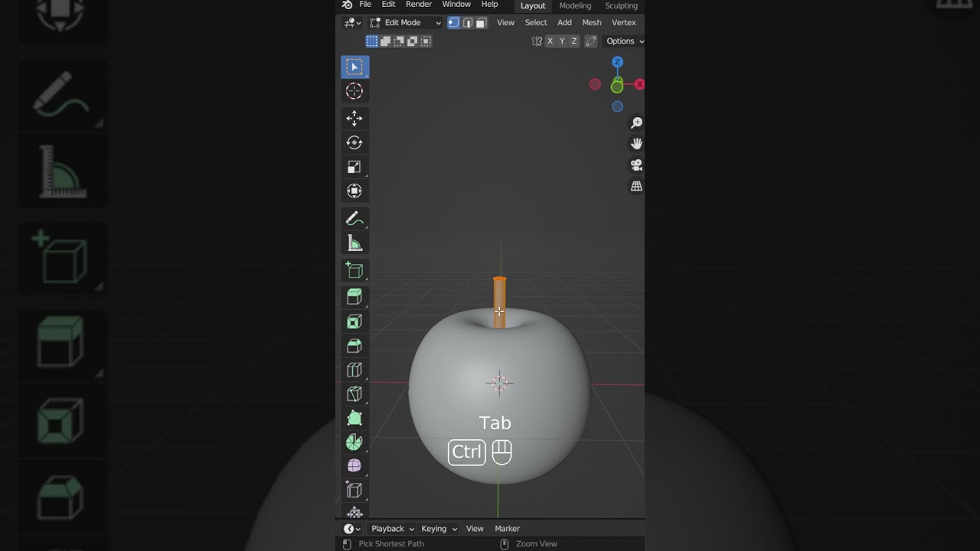Select the Annotate pencil tool
Image resolution: width=980 pixels, height=551 pixels.
pyautogui.click(x=354, y=219)
